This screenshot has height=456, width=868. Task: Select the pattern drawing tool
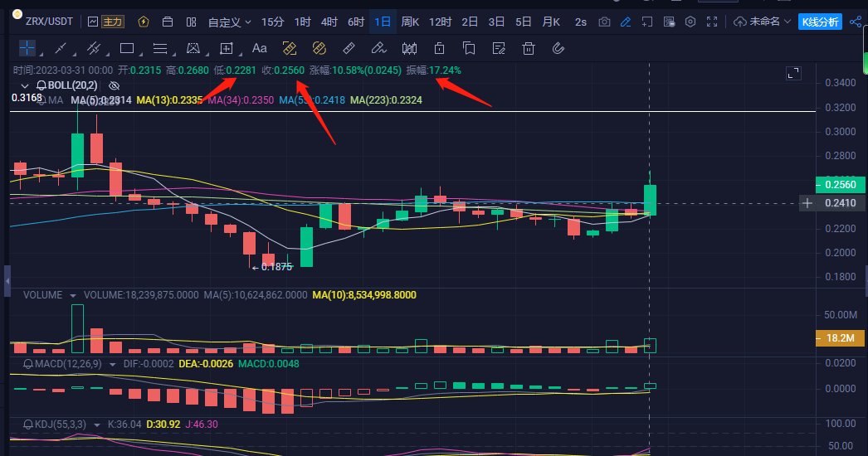(x=193, y=48)
